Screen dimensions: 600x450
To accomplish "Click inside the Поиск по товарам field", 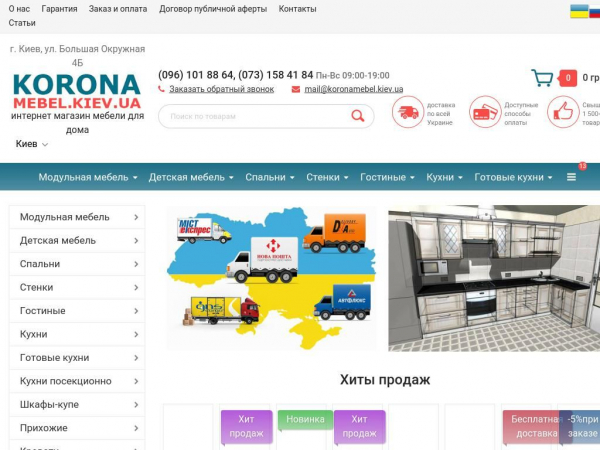I will [266, 116].
